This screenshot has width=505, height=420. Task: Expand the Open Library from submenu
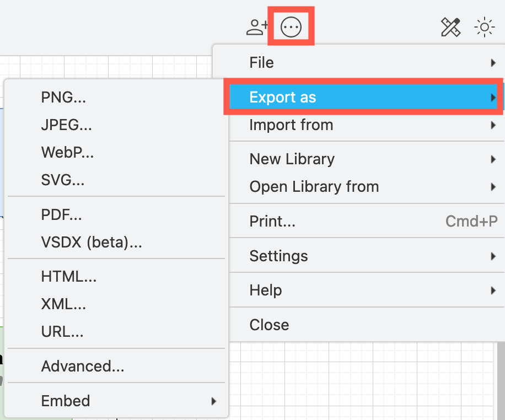tap(493, 186)
